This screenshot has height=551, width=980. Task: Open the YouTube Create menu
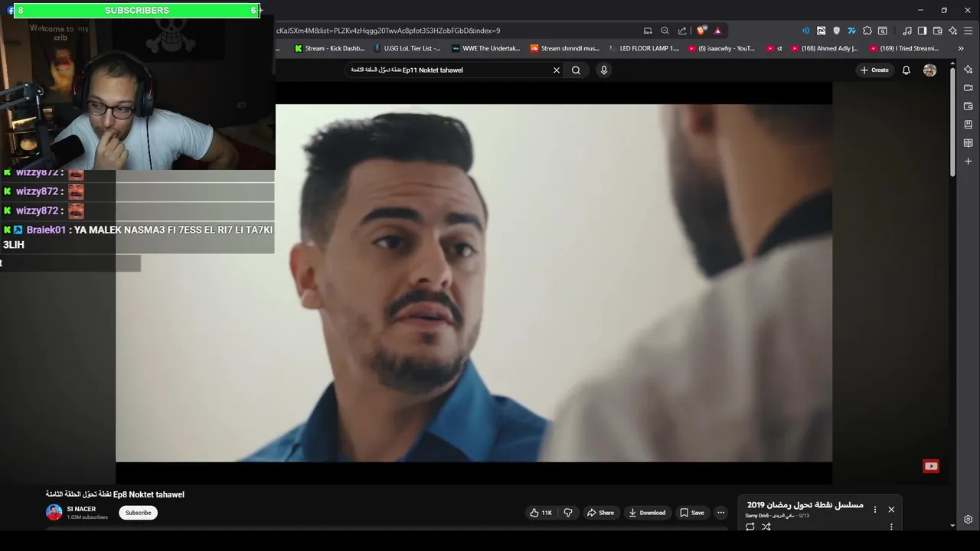[874, 70]
